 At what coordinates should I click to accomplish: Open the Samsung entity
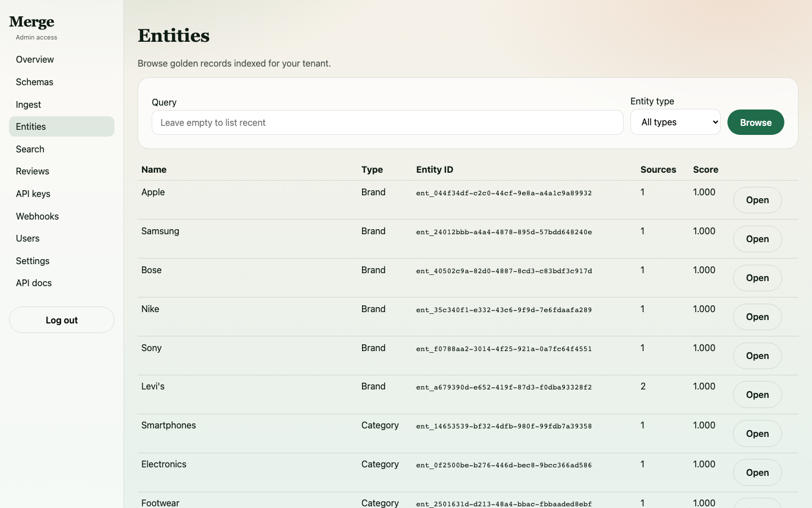[757, 239]
